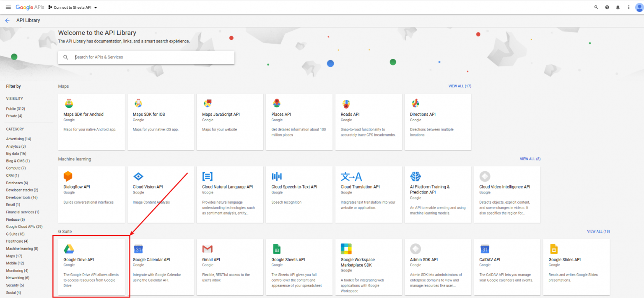This screenshot has height=298, width=644.
Task: Filter by Public visibility
Action: (x=16, y=109)
